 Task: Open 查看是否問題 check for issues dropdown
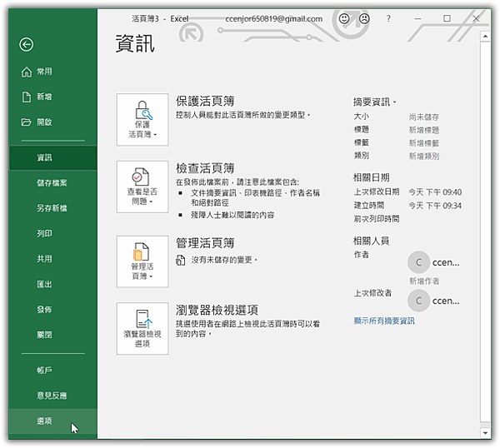click(142, 187)
